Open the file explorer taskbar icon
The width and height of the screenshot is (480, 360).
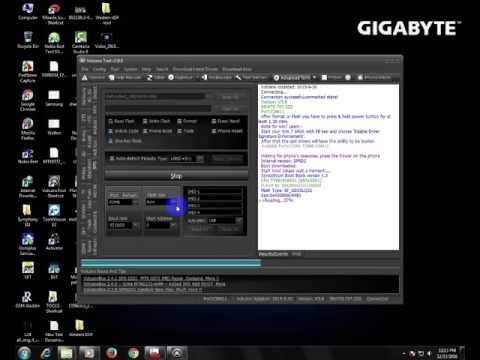click(67, 353)
